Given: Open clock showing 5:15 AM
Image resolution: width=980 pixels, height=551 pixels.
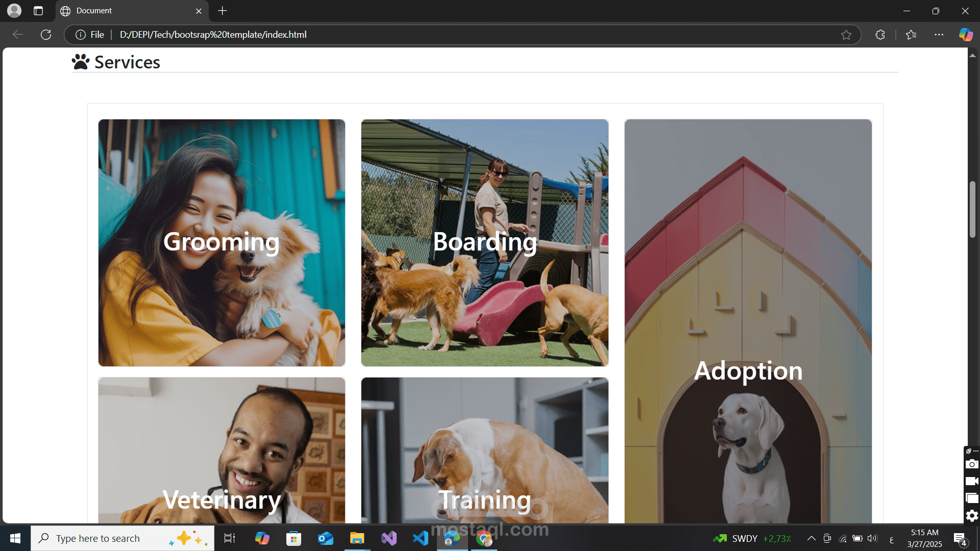Looking at the screenshot, I should coord(924,538).
